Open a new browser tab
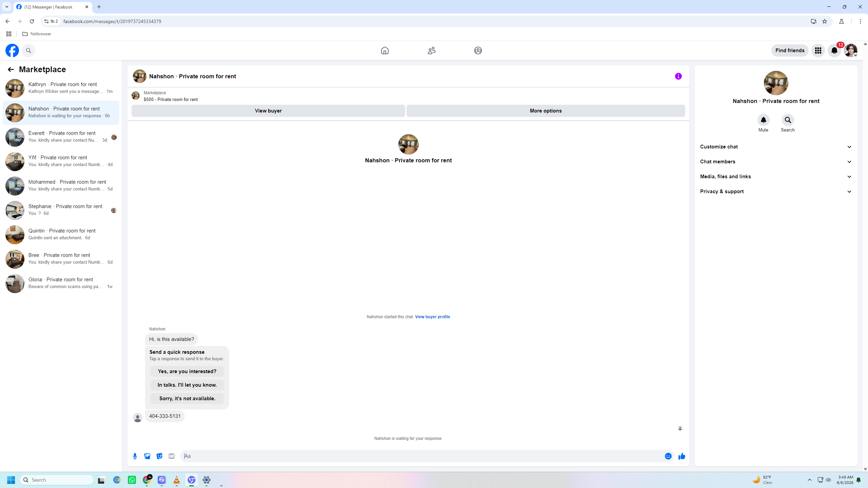This screenshot has height=488, width=868. [x=99, y=7]
